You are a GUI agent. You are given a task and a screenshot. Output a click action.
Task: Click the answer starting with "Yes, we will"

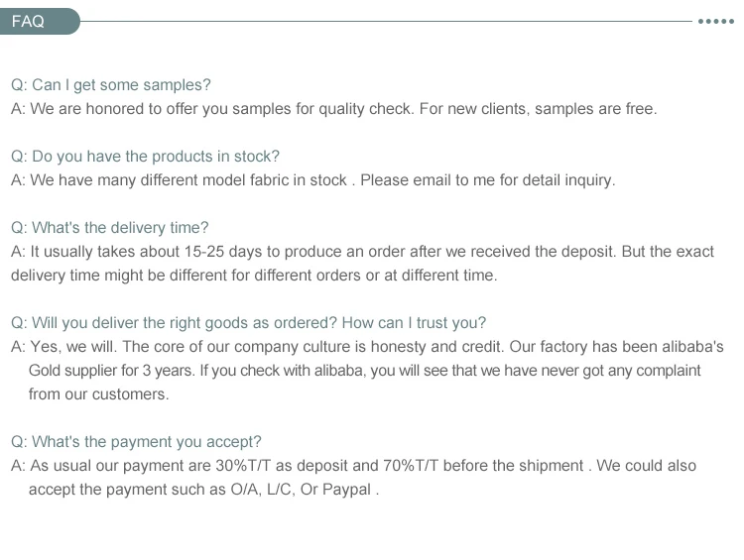click(367, 347)
